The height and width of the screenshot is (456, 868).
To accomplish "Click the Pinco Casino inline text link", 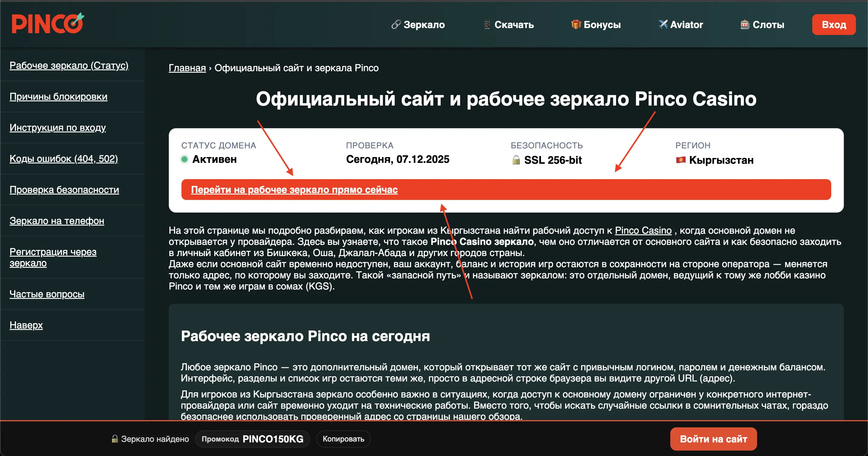I will [643, 231].
